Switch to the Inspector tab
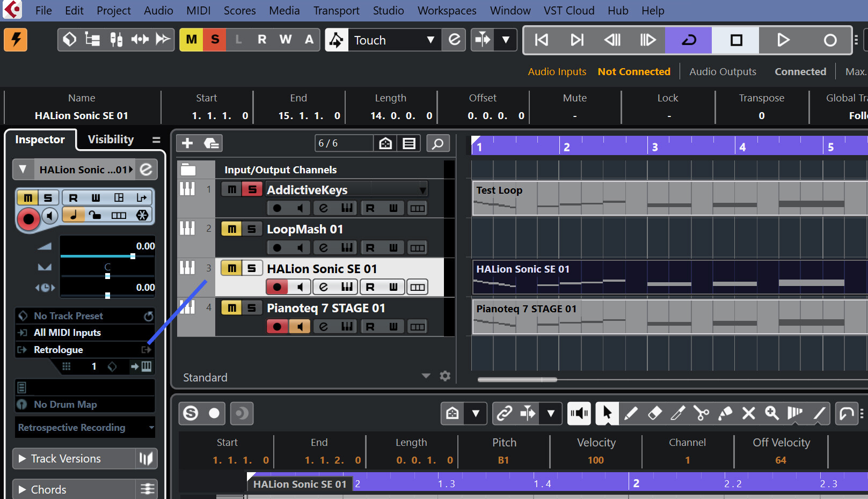868x499 pixels. (40, 140)
